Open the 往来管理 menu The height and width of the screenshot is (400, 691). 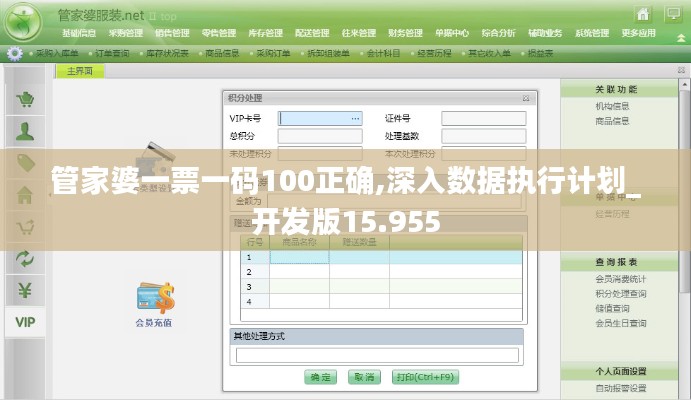[x=359, y=33]
